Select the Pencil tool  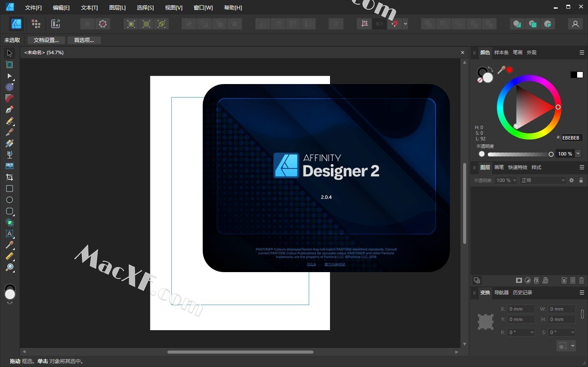(10, 121)
